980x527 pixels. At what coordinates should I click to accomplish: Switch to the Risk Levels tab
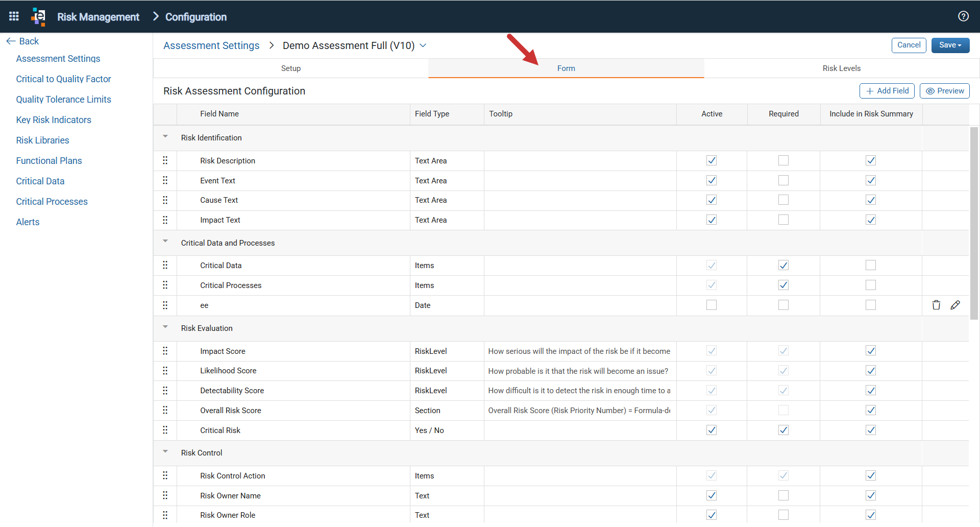pyautogui.click(x=842, y=68)
